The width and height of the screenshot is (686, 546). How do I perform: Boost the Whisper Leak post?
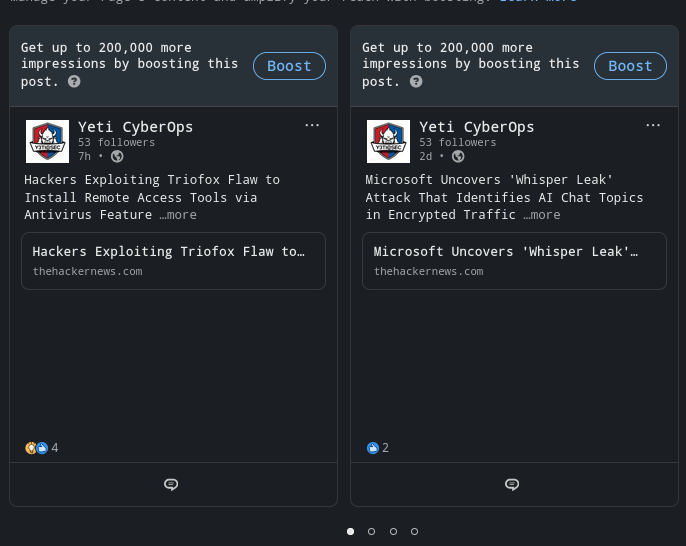coord(630,66)
